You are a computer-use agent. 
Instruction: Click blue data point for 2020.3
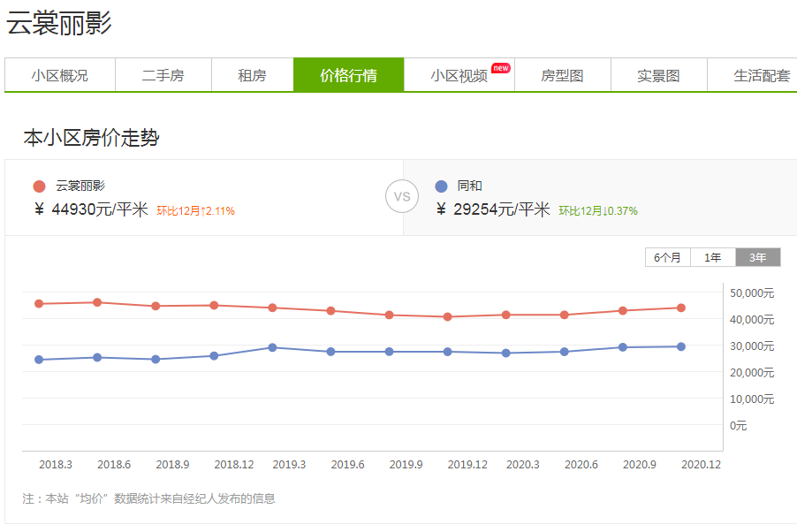tap(505, 353)
